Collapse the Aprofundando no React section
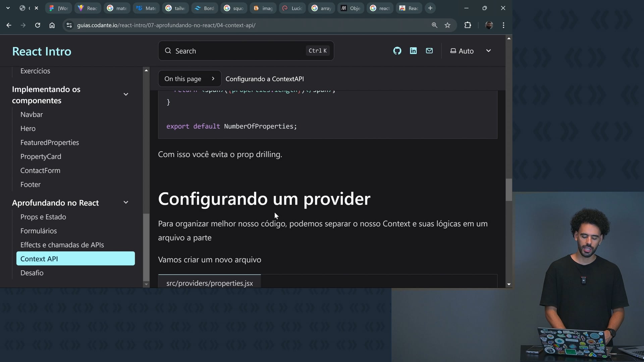Image resolution: width=644 pixels, height=362 pixels. tap(126, 202)
